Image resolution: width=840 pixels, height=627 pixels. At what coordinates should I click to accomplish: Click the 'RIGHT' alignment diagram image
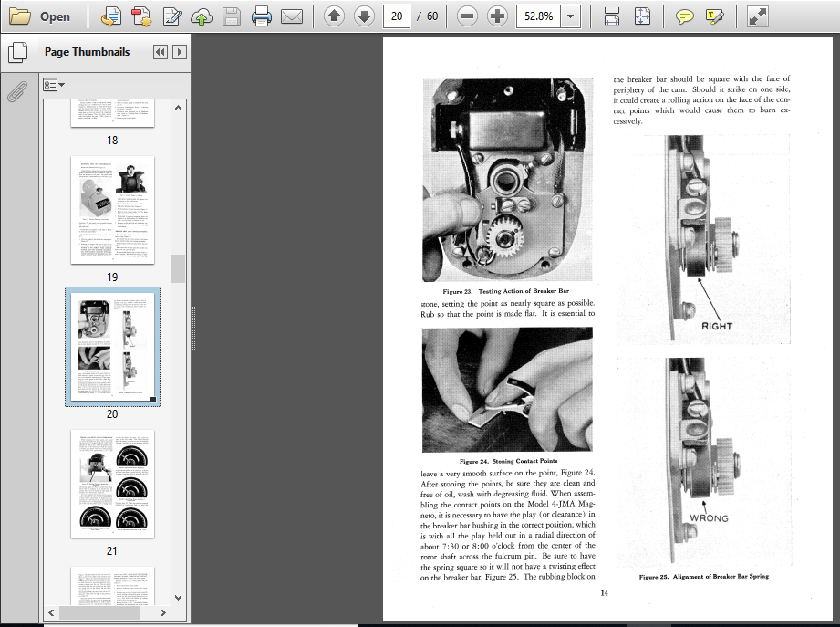coord(702,239)
